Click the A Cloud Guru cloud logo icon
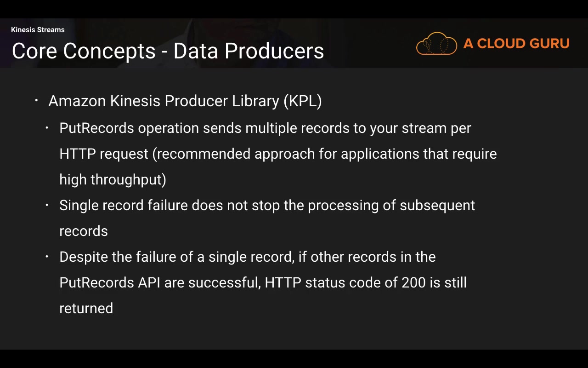Viewport: 588px width, 368px height. click(436, 44)
